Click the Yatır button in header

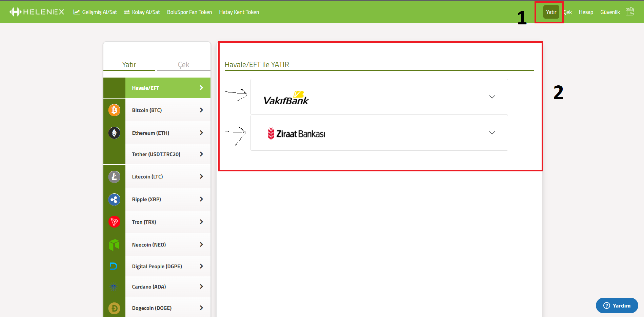point(551,12)
